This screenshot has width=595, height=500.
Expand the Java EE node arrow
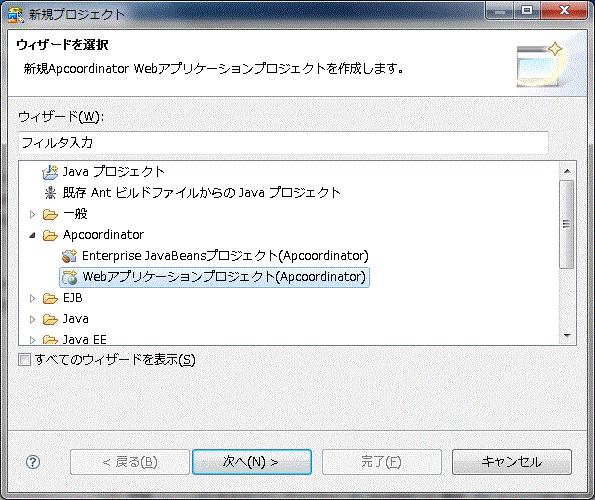(32, 340)
